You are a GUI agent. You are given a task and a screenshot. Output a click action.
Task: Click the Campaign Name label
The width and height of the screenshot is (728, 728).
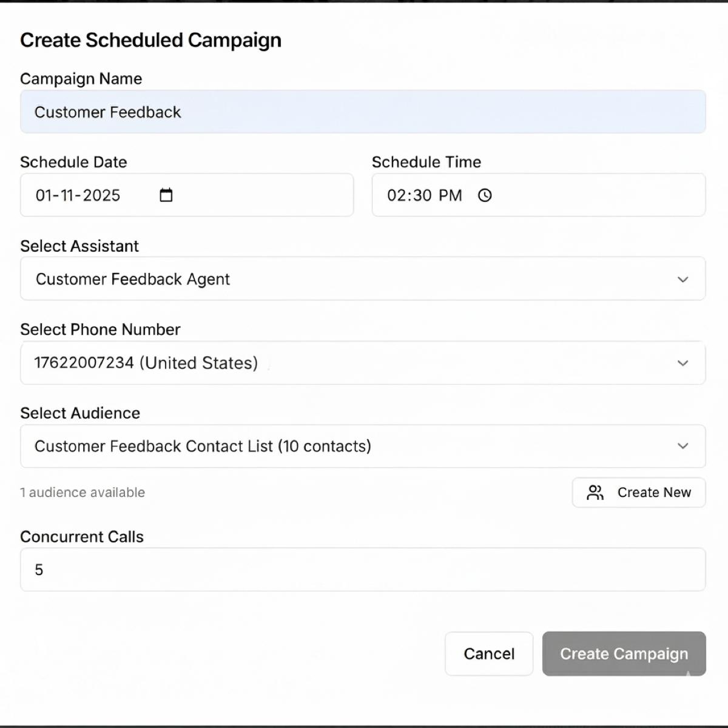(81, 79)
